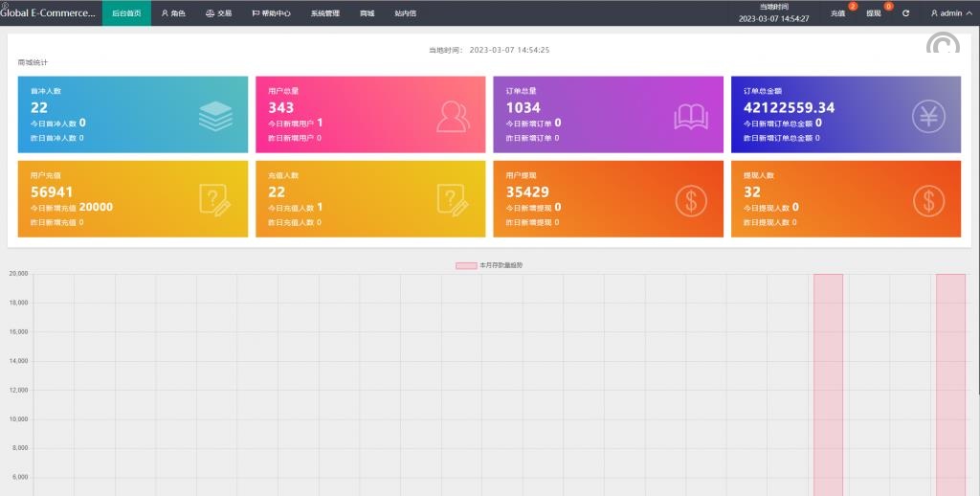Click the edit note icon on 用户充值 card
The height and width of the screenshot is (496, 980).
click(x=215, y=200)
